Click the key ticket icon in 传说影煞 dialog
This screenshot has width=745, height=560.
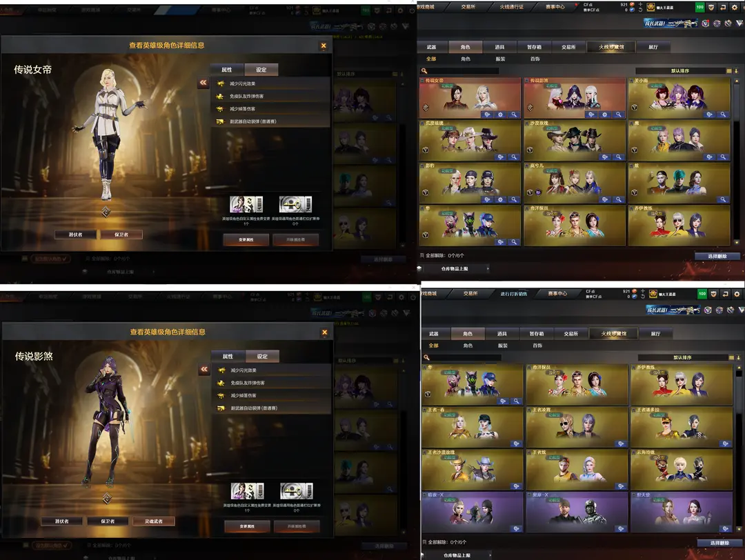coord(296,491)
